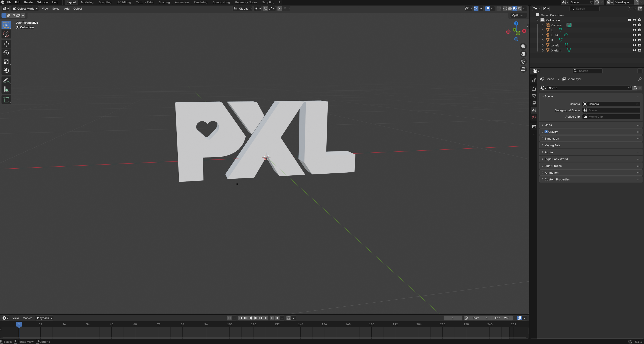Open the Output properties tab
The image size is (644, 344).
(x=534, y=96)
